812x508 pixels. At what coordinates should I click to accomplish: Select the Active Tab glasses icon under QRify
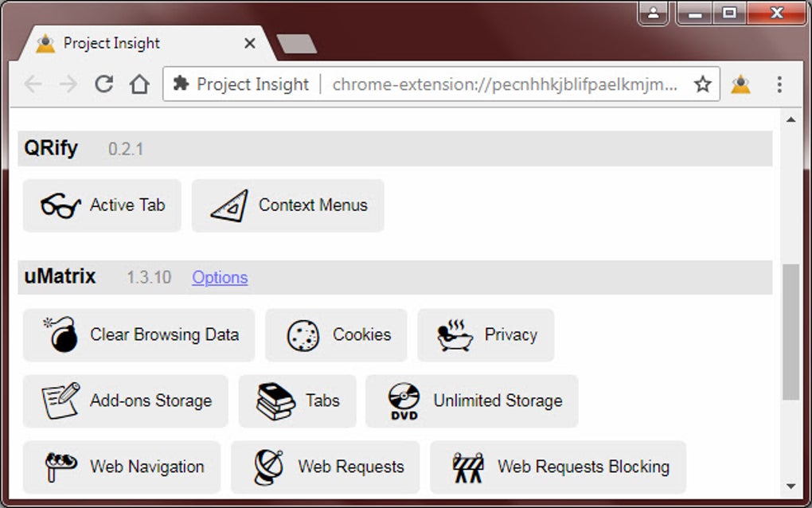[x=62, y=205]
